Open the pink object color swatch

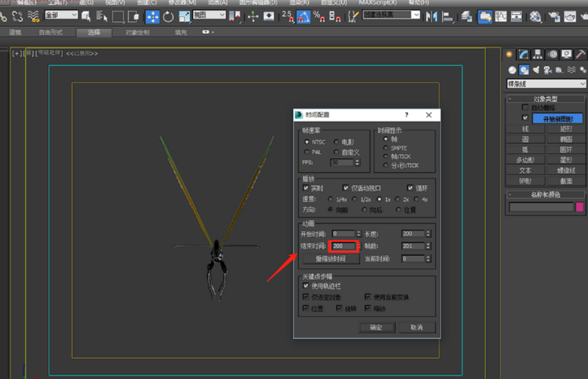point(579,207)
